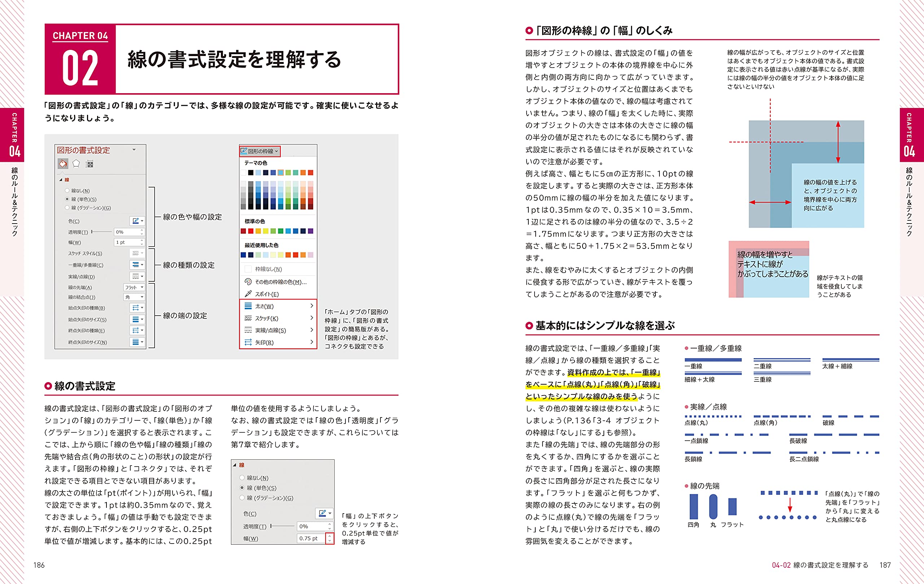924x584 pixels.
Task: Open 実線/点線(S) submenu in outline menu
Action: (278, 330)
